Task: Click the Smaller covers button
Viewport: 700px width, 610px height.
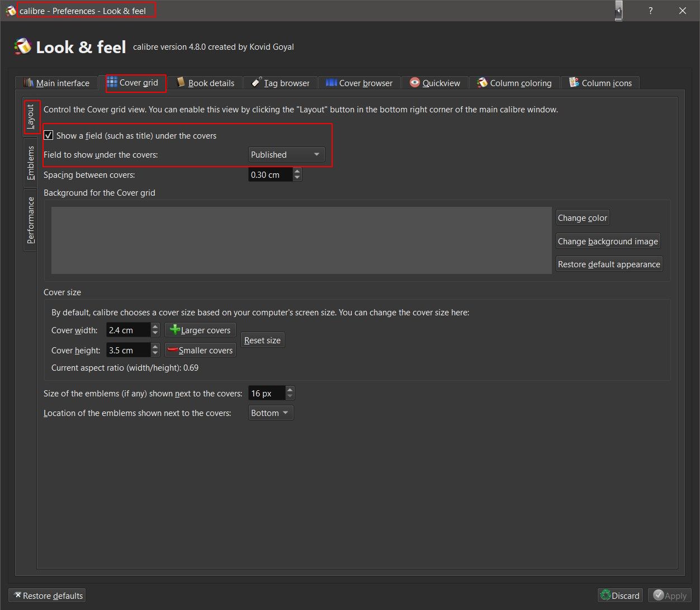Action: [200, 350]
